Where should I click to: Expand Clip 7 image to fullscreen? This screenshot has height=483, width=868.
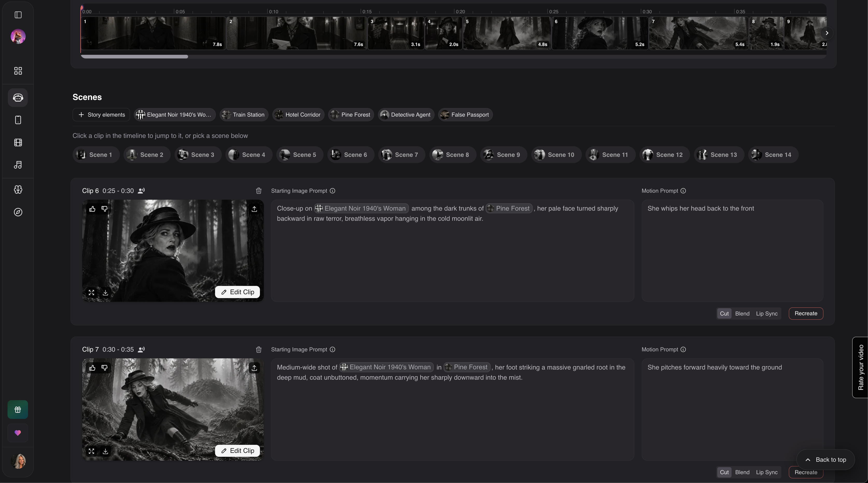point(91,452)
